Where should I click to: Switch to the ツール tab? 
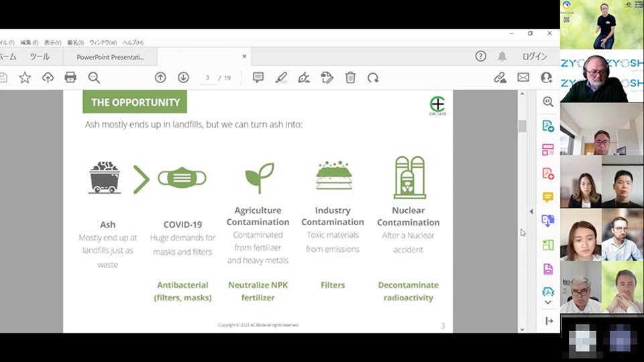pyautogui.click(x=40, y=57)
